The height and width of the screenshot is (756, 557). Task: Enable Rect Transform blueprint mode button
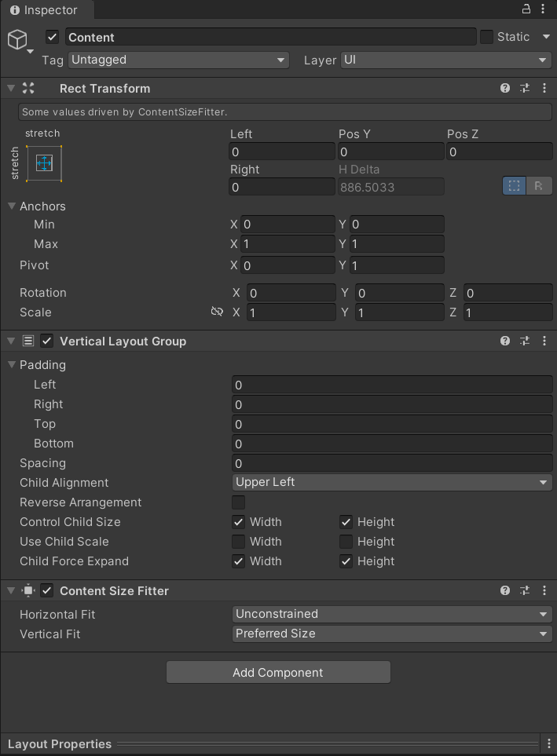coord(514,186)
